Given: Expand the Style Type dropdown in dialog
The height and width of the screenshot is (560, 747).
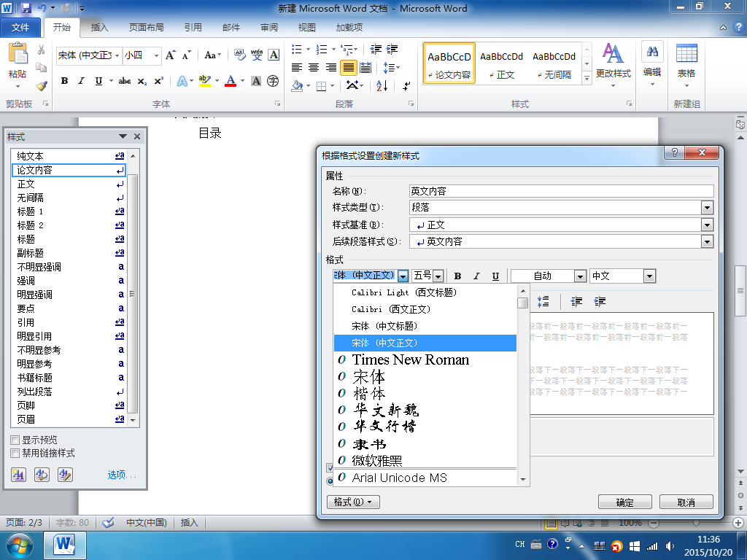Looking at the screenshot, I should pos(707,208).
